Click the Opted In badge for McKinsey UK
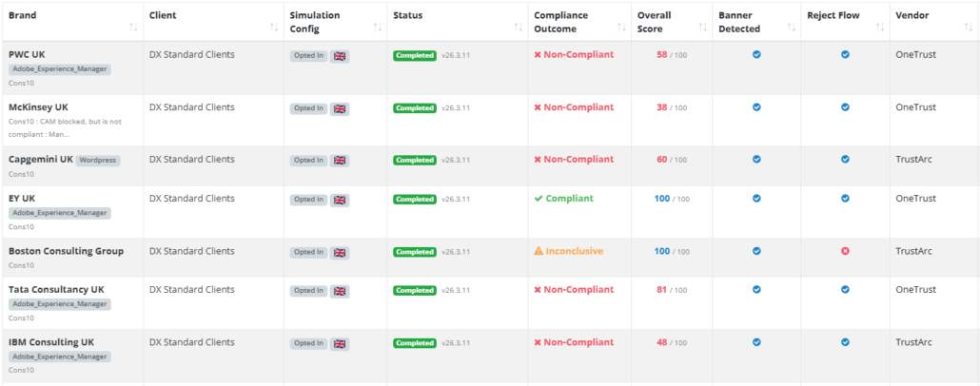This screenshot has height=386, width=980. click(x=307, y=108)
